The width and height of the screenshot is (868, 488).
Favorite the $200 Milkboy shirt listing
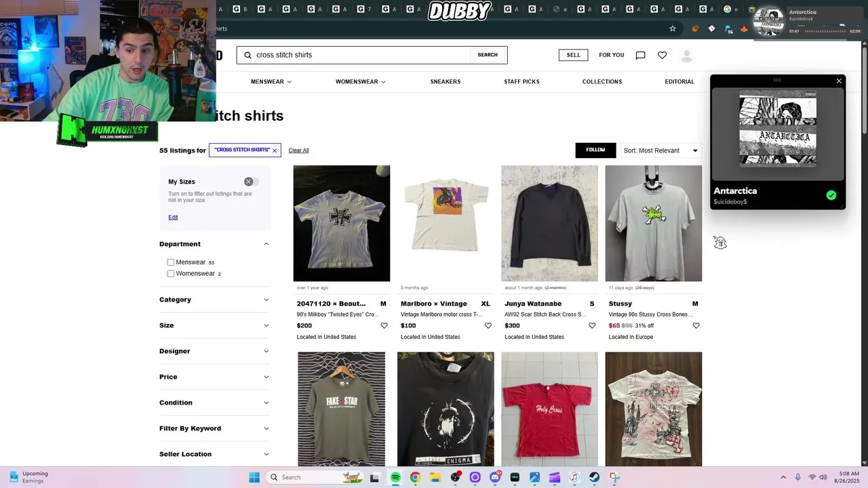coord(384,326)
